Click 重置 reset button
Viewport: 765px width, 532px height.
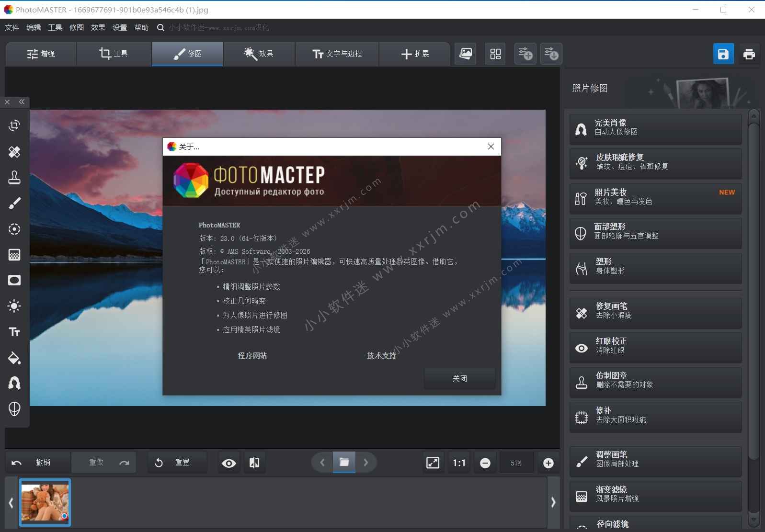[177, 463]
